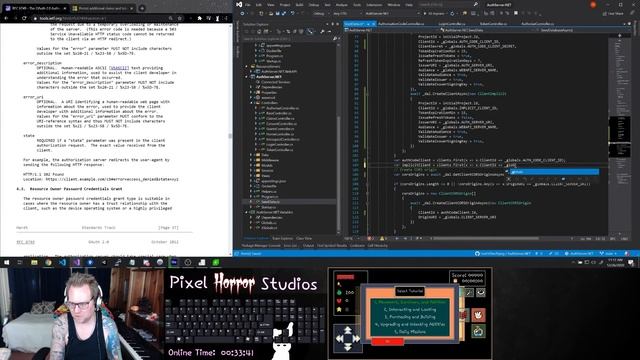
Task: Switch to the LoginController.cs editor tab
Action: pos(452,24)
